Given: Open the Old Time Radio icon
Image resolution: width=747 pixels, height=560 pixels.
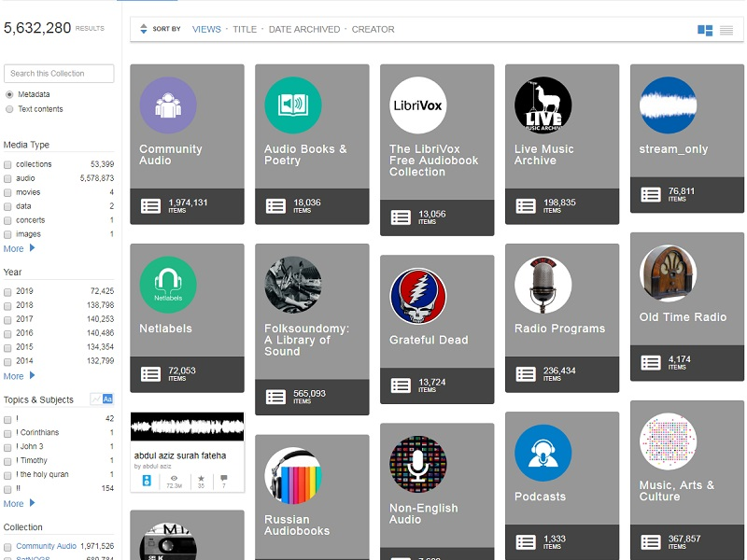Looking at the screenshot, I should pyautogui.click(x=668, y=273).
